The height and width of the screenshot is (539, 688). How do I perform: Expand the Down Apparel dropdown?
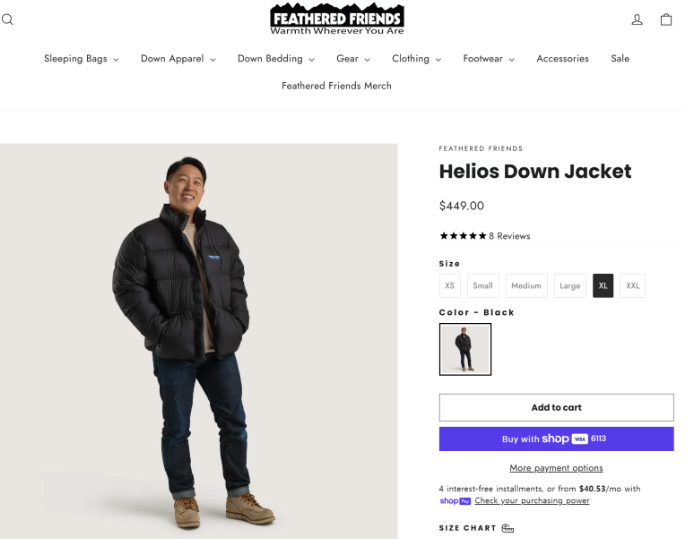[178, 59]
